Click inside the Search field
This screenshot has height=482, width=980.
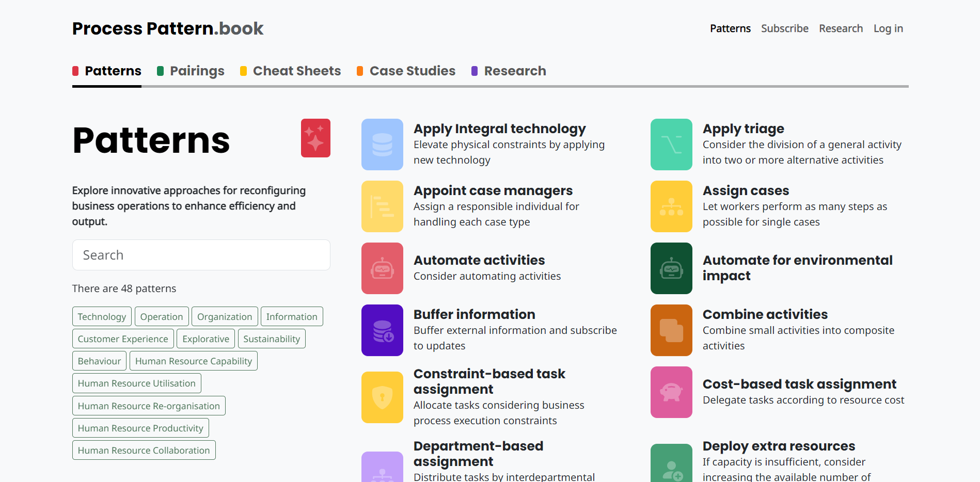[x=201, y=255]
